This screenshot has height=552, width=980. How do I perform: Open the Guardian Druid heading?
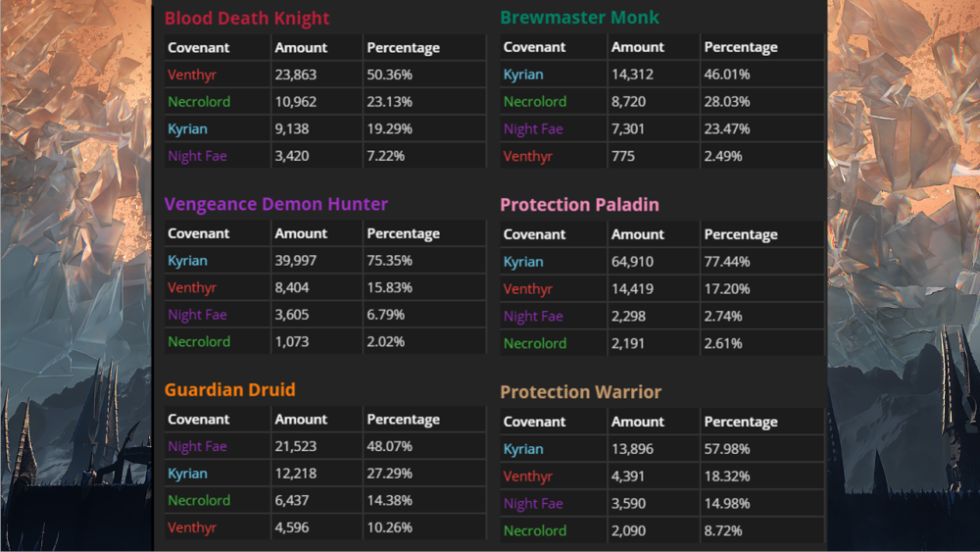point(229,389)
